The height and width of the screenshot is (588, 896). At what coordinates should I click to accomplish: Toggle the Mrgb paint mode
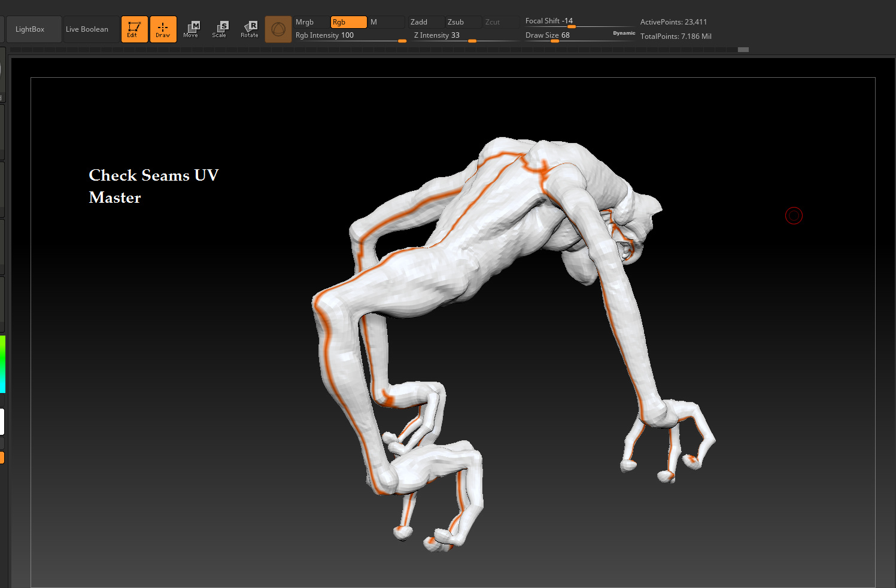[311, 22]
